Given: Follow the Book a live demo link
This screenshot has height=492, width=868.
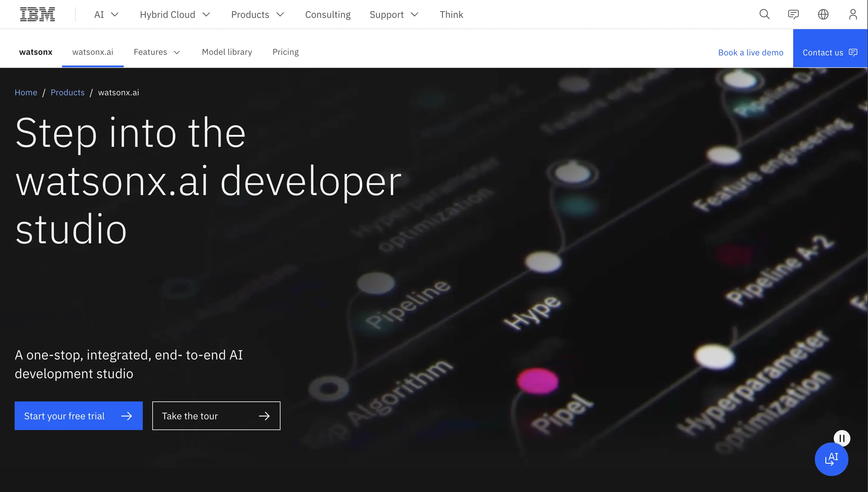Looking at the screenshot, I should 750,52.
